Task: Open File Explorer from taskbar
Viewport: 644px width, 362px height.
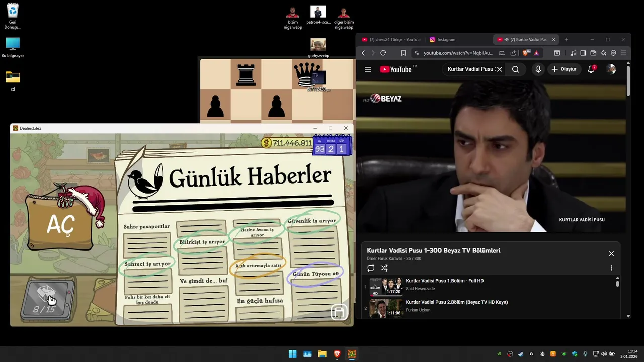Action: pos(322,354)
